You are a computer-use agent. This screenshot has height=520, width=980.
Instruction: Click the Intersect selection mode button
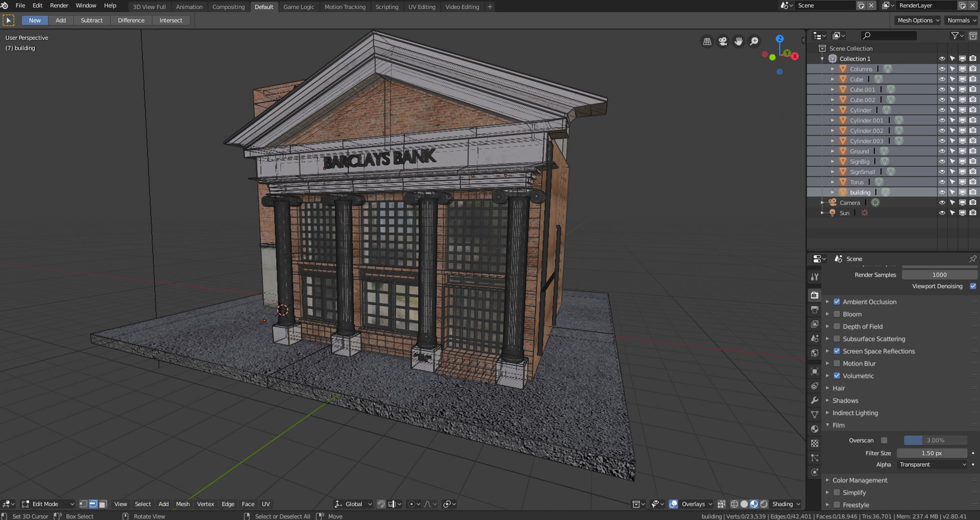(x=170, y=20)
